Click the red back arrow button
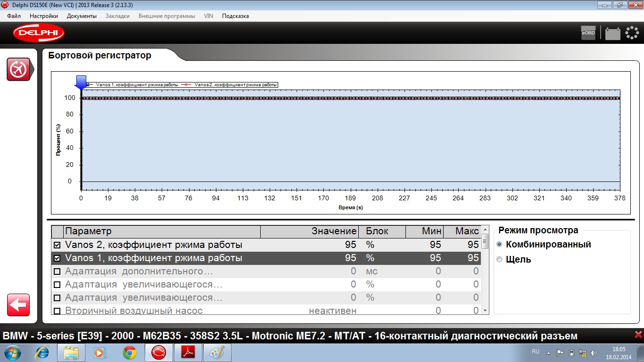This screenshot has height=362, width=644. click(18, 305)
